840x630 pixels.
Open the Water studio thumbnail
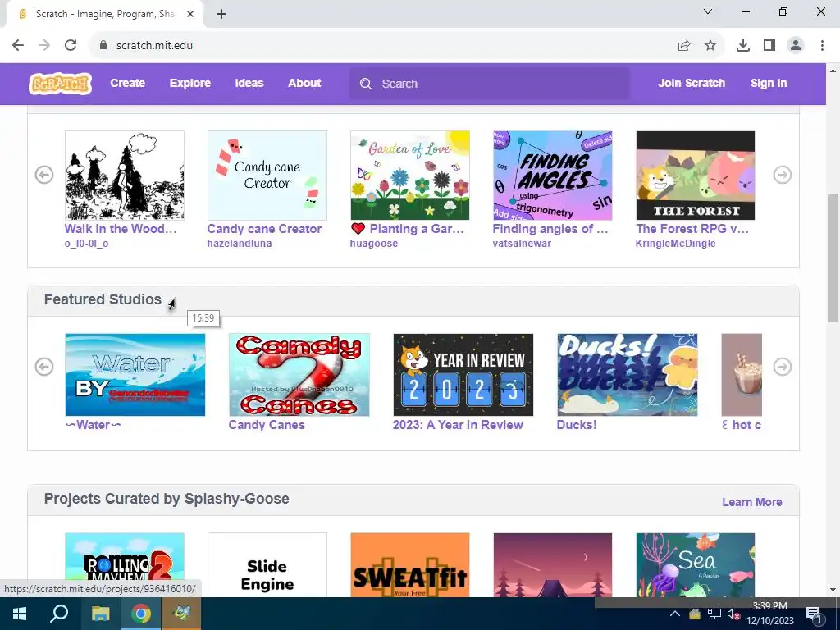pyautogui.click(x=135, y=374)
